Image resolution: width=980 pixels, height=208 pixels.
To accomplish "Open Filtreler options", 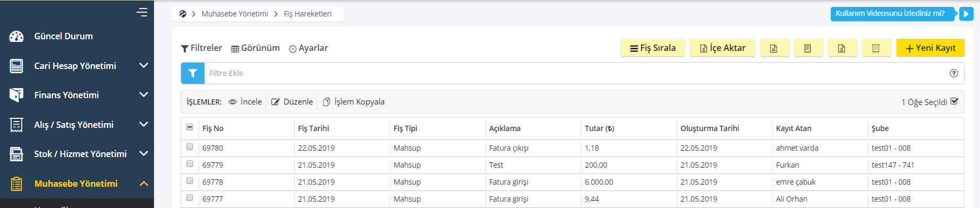I will click(x=201, y=48).
